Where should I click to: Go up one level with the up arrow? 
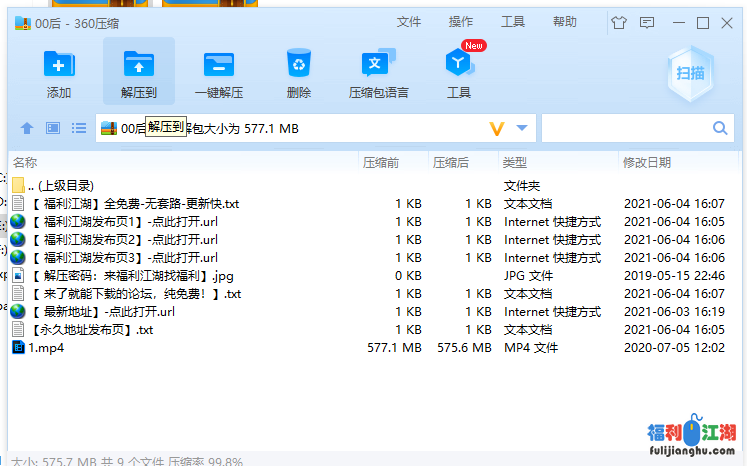27,128
